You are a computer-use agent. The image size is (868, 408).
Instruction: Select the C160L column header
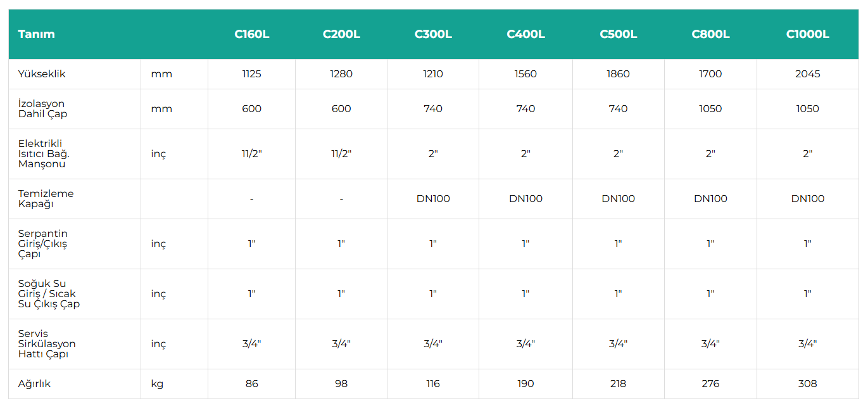click(x=251, y=34)
